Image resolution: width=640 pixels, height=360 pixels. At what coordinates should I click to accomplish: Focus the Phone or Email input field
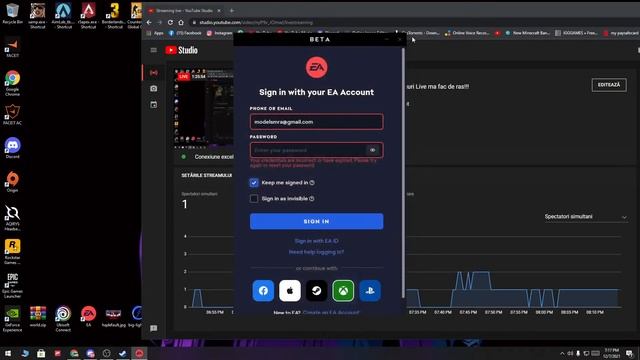316,122
